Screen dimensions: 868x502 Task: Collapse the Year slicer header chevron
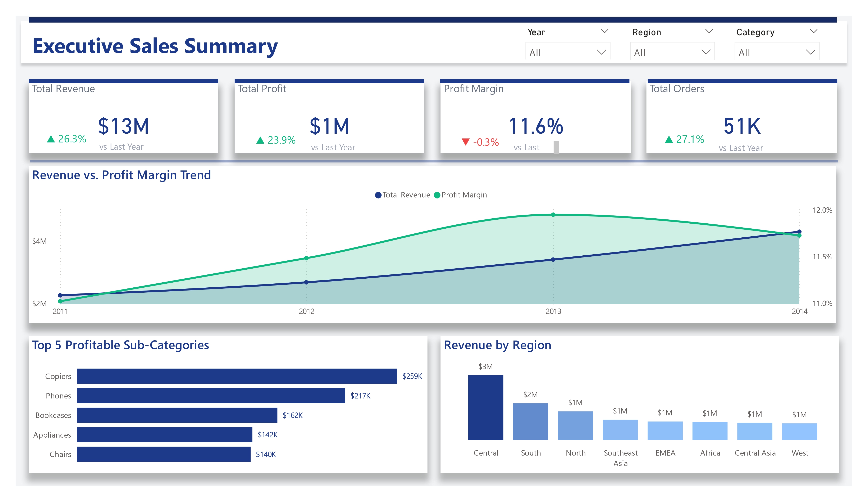click(x=604, y=31)
